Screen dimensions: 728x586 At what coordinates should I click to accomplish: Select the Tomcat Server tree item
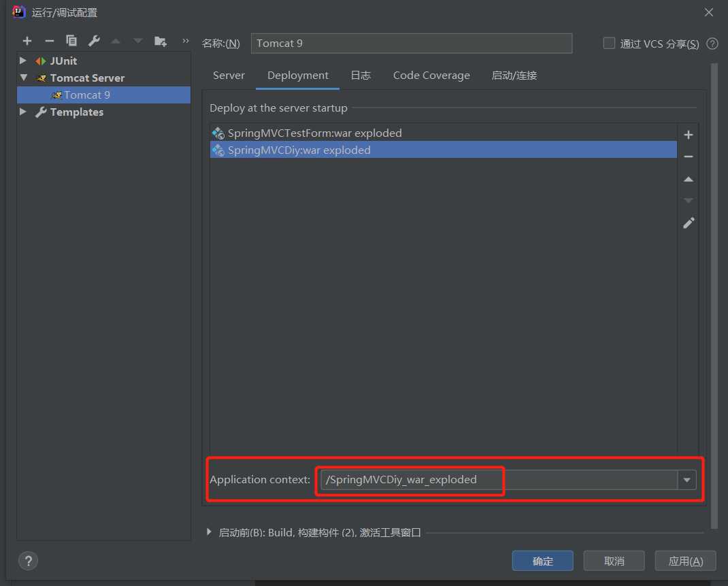[103, 78]
